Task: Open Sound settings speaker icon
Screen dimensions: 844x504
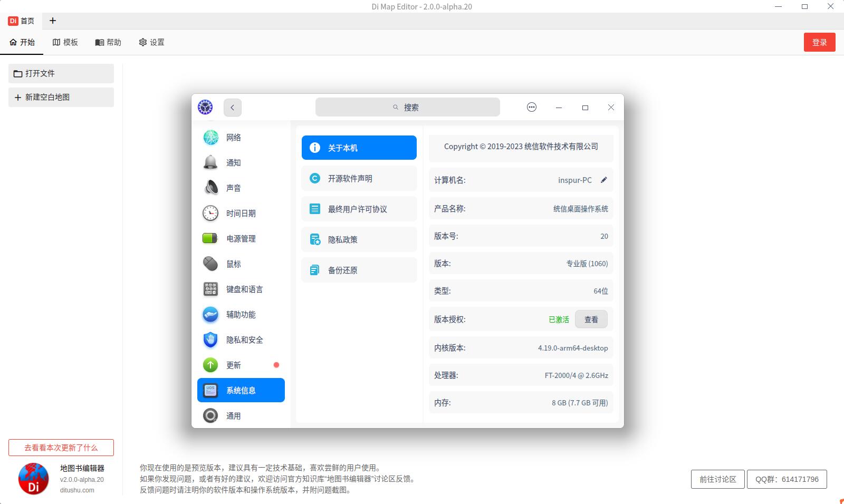Action: (x=210, y=188)
